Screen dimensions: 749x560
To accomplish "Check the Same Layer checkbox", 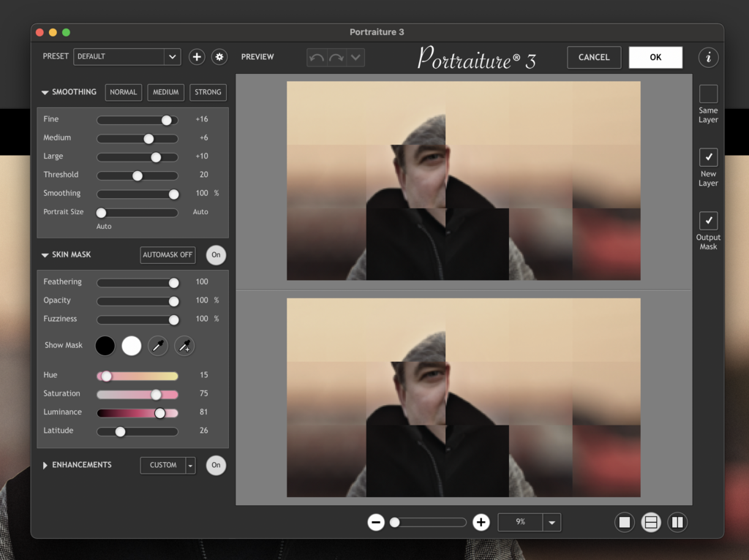I will 708,94.
